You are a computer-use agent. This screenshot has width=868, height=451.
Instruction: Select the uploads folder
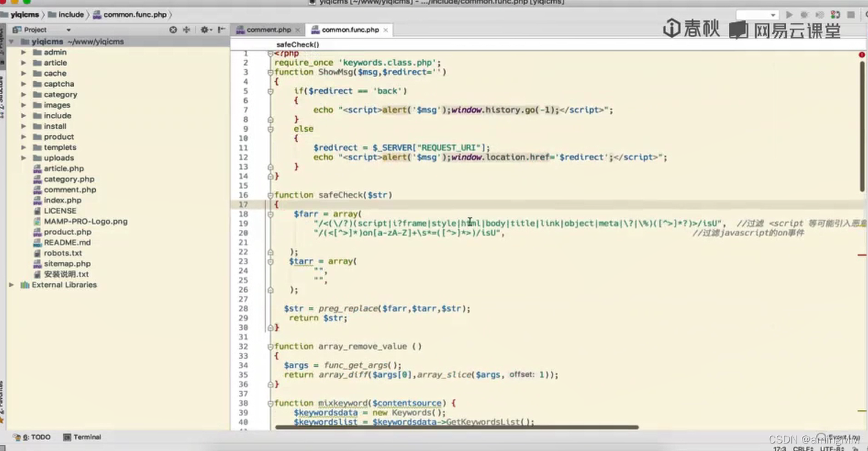point(59,158)
